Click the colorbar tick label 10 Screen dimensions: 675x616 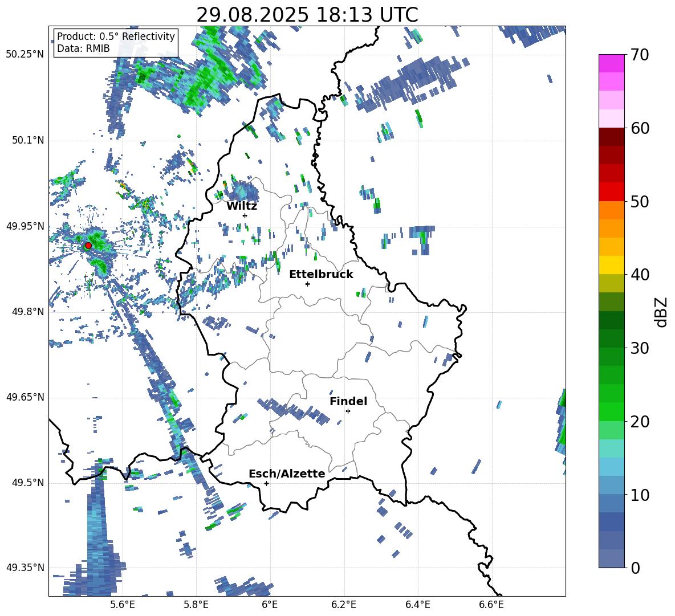(x=640, y=495)
